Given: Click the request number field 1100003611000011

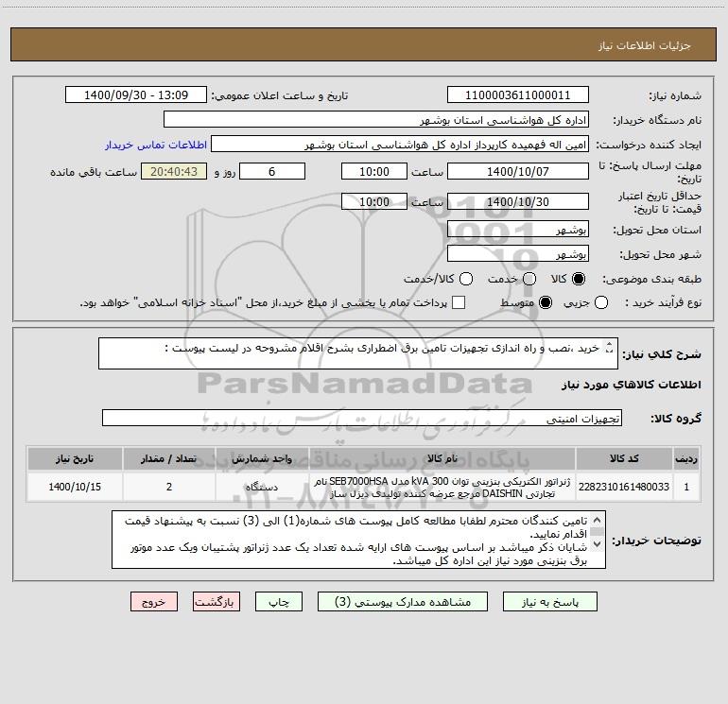Looking at the screenshot, I should [518, 95].
